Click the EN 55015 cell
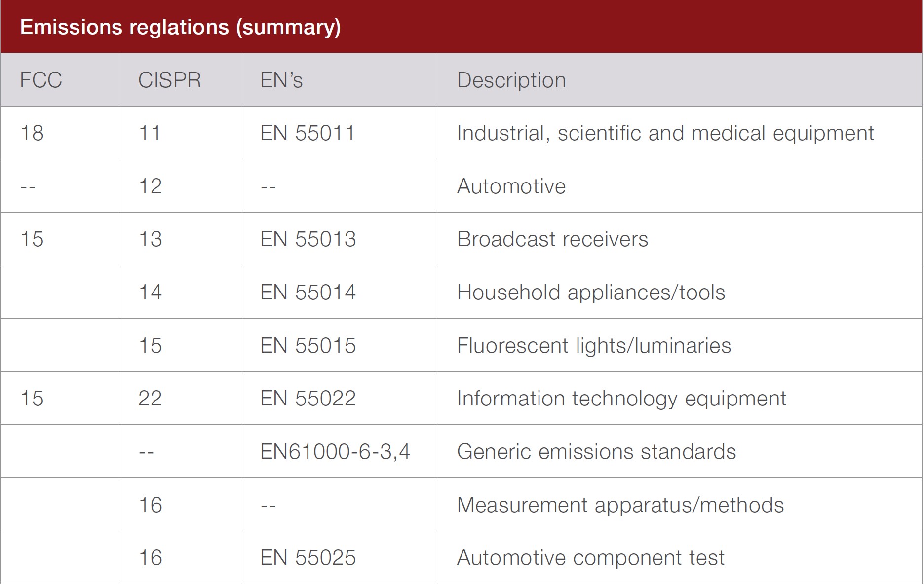Screen dimensions: 924x586 pyautogui.click(x=308, y=345)
